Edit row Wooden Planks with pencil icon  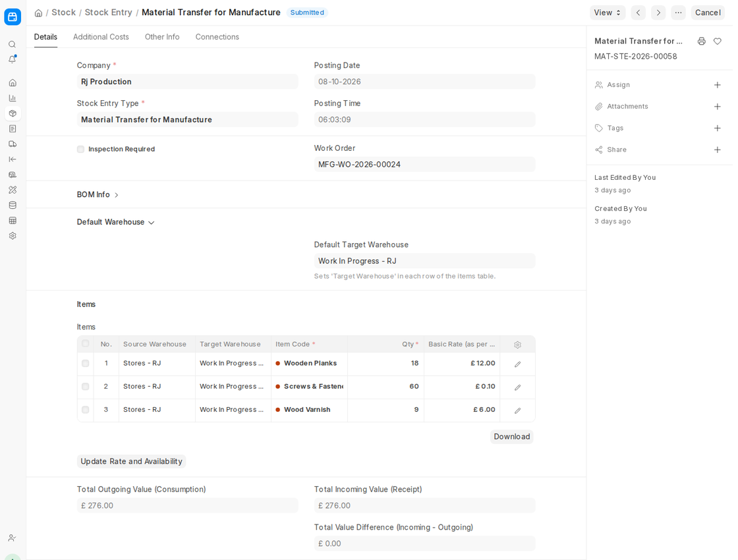point(518,364)
